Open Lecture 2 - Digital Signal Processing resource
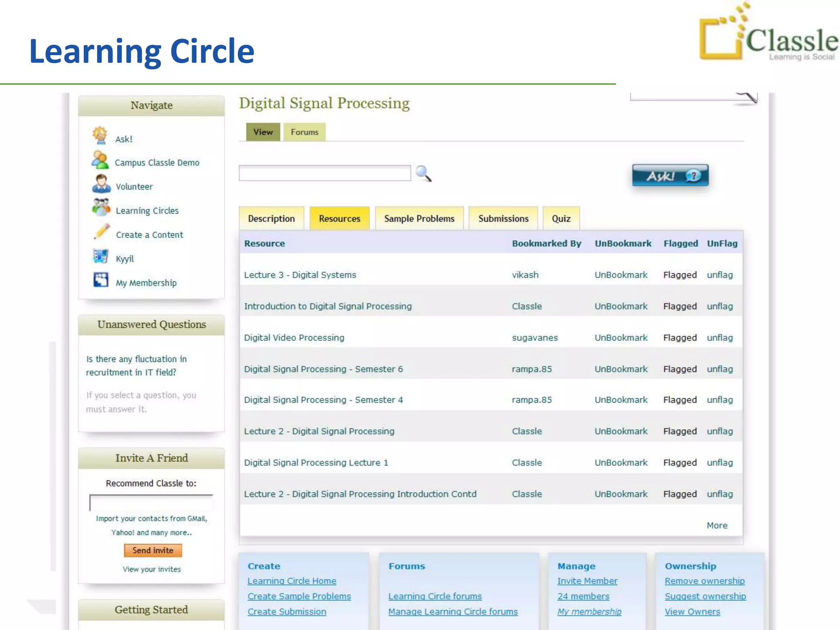The width and height of the screenshot is (840, 630). click(x=319, y=431)
